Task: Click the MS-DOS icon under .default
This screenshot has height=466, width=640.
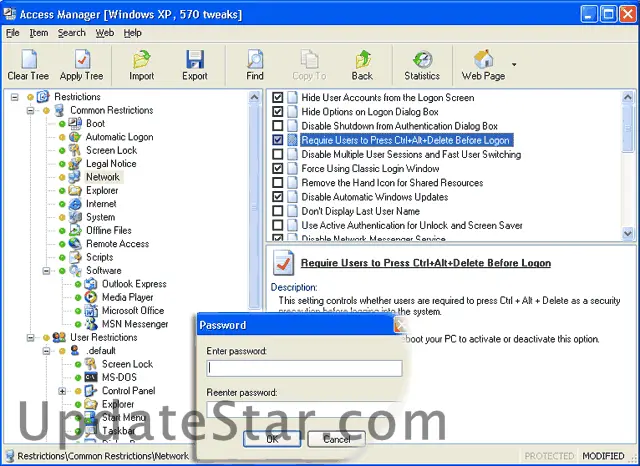Action: (x=91, y=377)
